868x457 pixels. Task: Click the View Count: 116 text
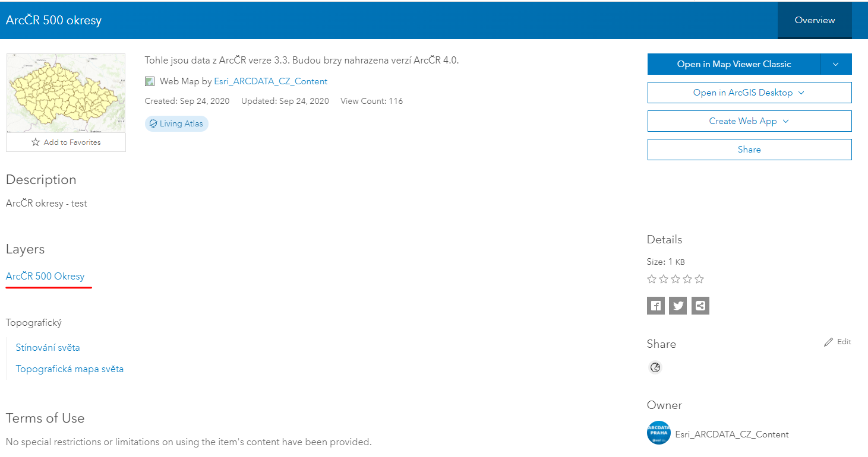[371, 101]
